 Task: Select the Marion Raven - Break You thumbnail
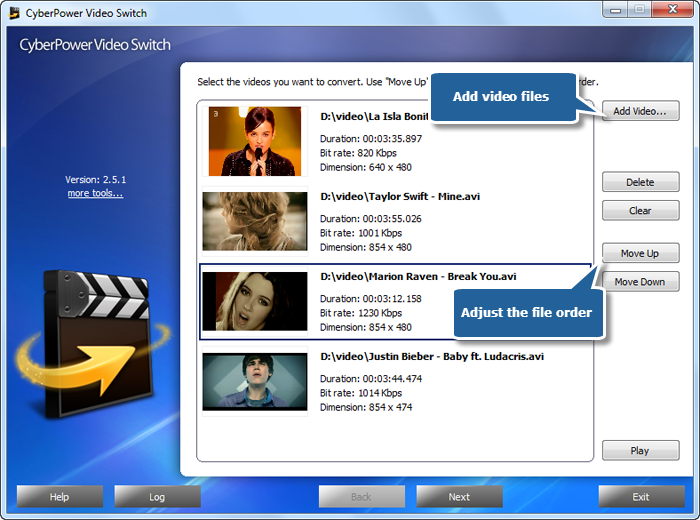(x=255, y=301)
